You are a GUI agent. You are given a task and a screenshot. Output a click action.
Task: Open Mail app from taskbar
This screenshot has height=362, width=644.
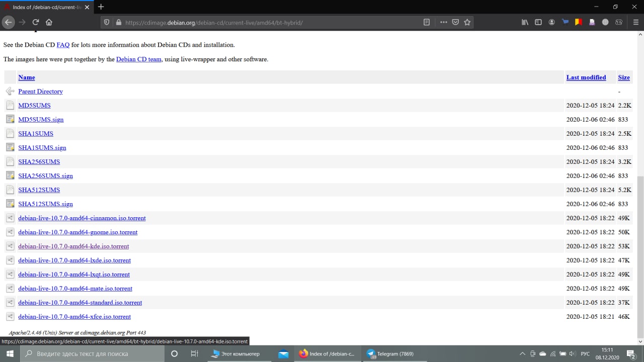[283, 353]
